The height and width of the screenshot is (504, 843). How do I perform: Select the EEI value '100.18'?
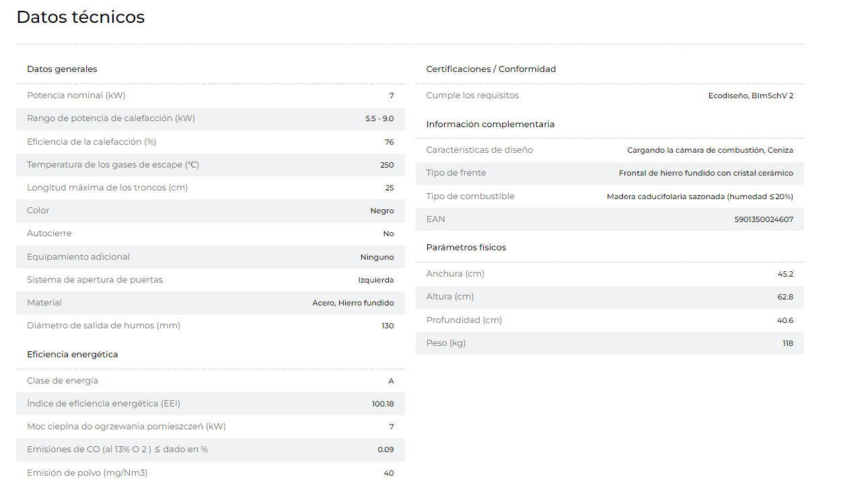(383, 404)
